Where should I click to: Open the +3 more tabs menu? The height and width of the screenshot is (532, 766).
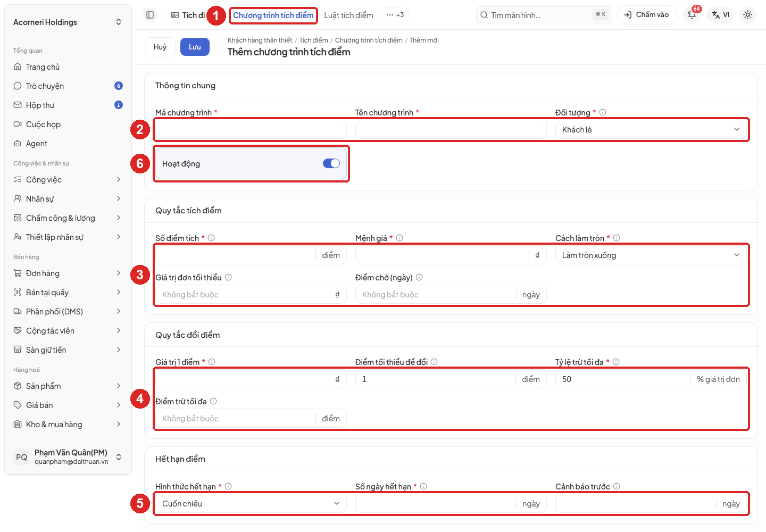[x=395, y=15]
